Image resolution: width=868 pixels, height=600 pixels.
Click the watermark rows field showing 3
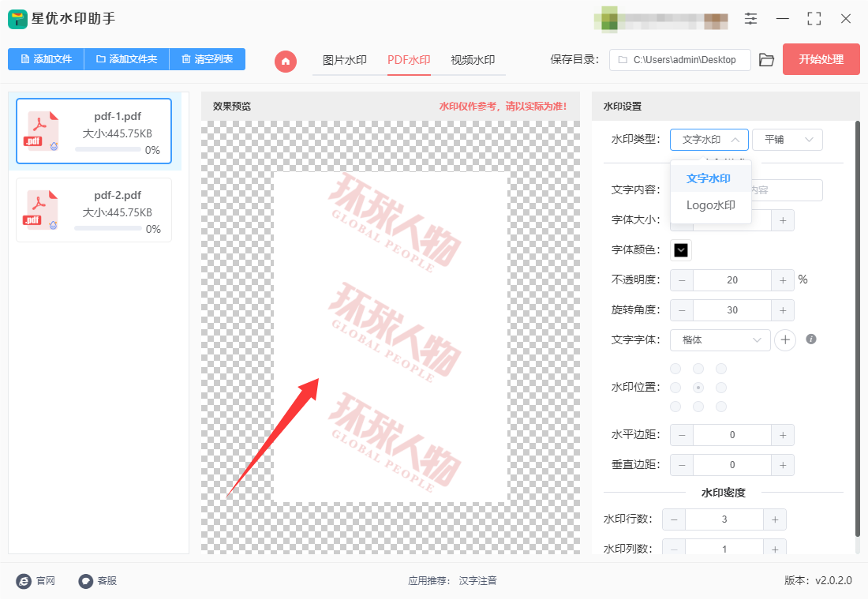724,519
